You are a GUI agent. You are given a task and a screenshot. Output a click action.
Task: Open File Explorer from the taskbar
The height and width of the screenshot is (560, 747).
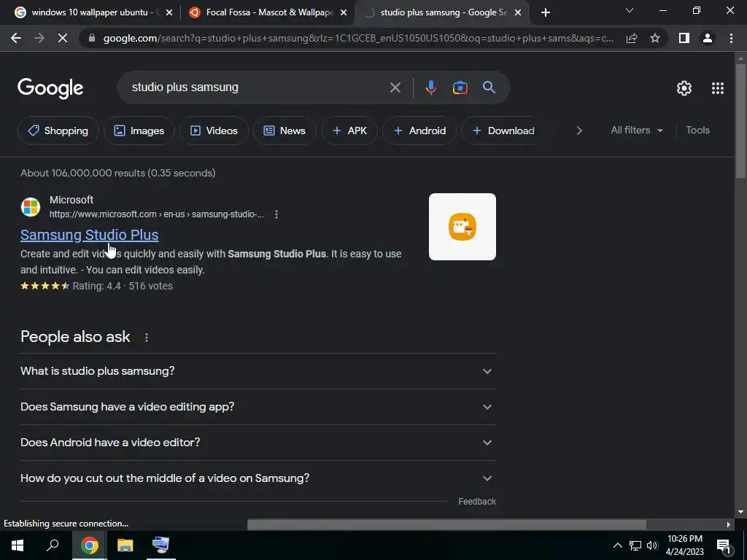pos(125,545)
